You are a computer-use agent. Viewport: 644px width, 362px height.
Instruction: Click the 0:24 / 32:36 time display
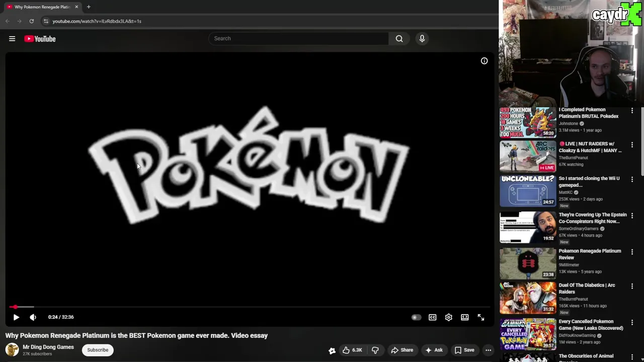[x=61, y=317]
